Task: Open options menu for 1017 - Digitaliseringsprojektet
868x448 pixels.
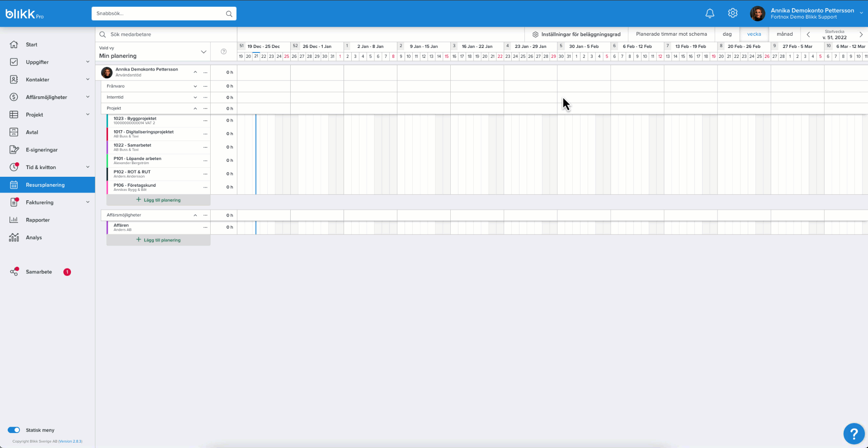Action: [205, 134]
